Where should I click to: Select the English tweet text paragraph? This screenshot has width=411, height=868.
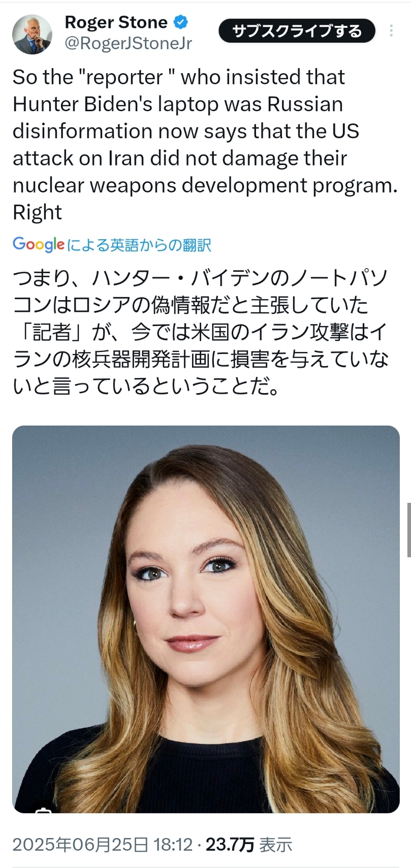(x=205, y=144)
